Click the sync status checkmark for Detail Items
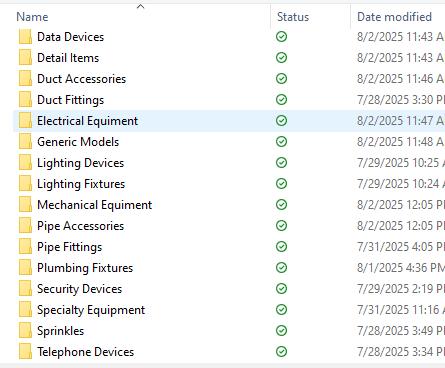This screenshot has width=445, height=368. point(282,58)
